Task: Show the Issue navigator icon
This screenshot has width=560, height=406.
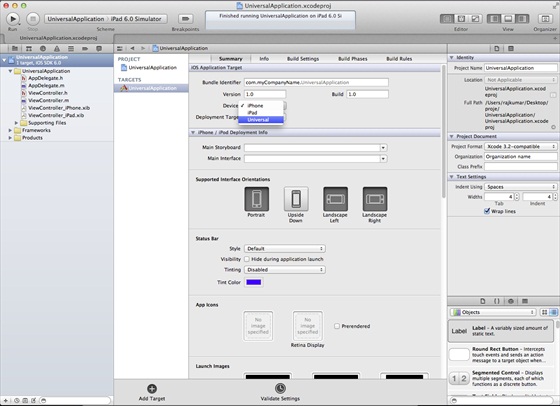Action: (57, 49)
